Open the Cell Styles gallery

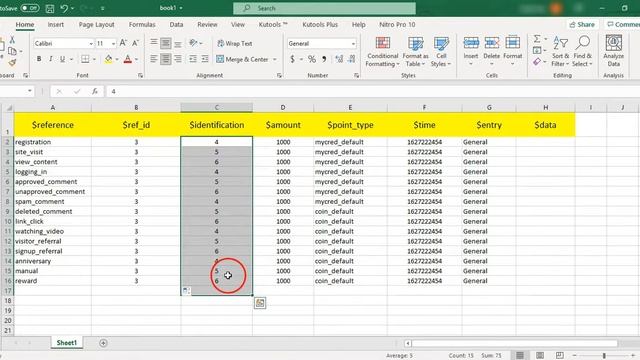(x=441, y=51)
